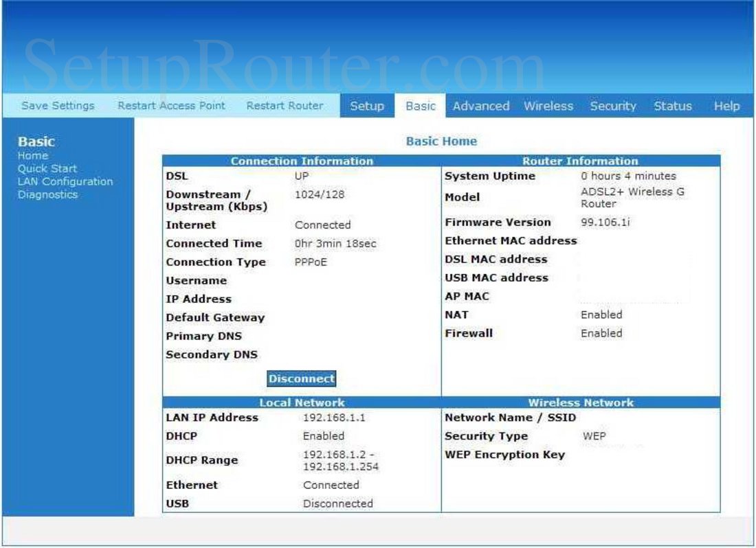Click the Disconnect button
The image size is (756, 548).
point(301,378)
